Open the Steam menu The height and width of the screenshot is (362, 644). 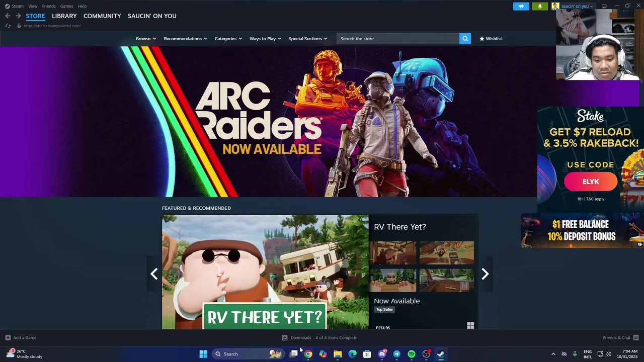point(18,6)
